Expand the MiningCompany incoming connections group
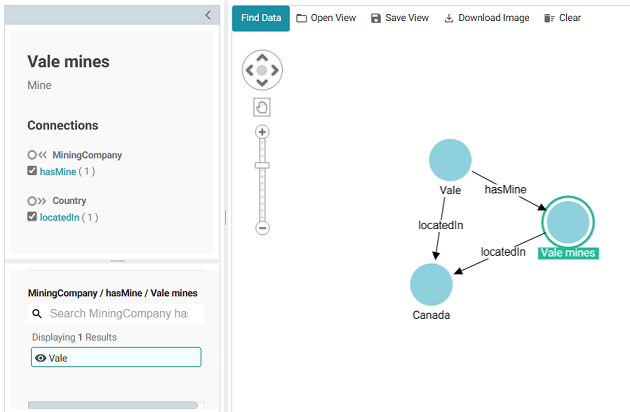Viewport: 630px width, 412px height. [x=38, y=155]
